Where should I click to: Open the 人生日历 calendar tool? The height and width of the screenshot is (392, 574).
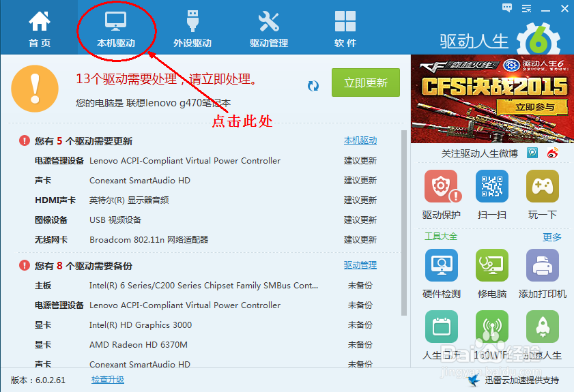tap(441, 327)
